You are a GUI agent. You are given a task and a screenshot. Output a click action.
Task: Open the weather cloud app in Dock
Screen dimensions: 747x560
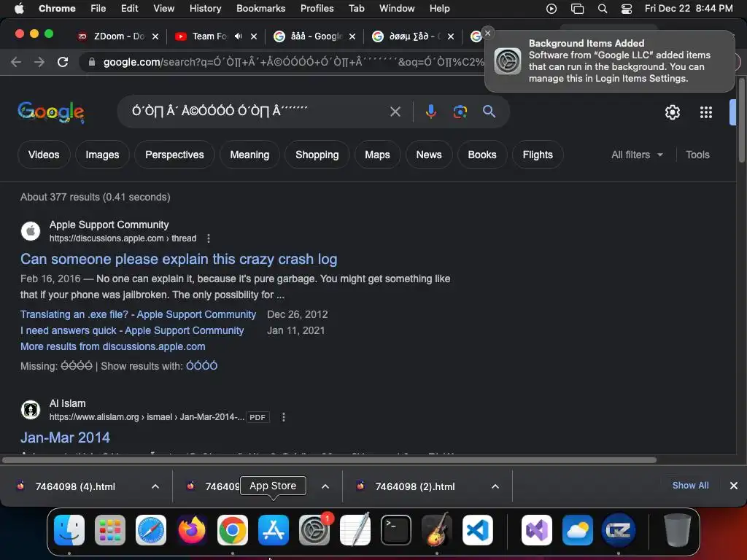click(x=578, y=530)
